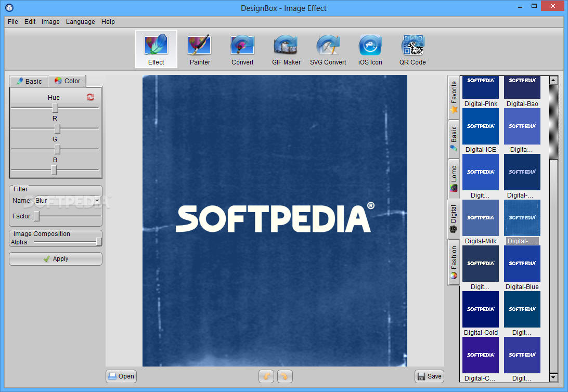Viewport: 568px width, 392px height.
Task: Open the Convert tool
Action: pos(242,49)
